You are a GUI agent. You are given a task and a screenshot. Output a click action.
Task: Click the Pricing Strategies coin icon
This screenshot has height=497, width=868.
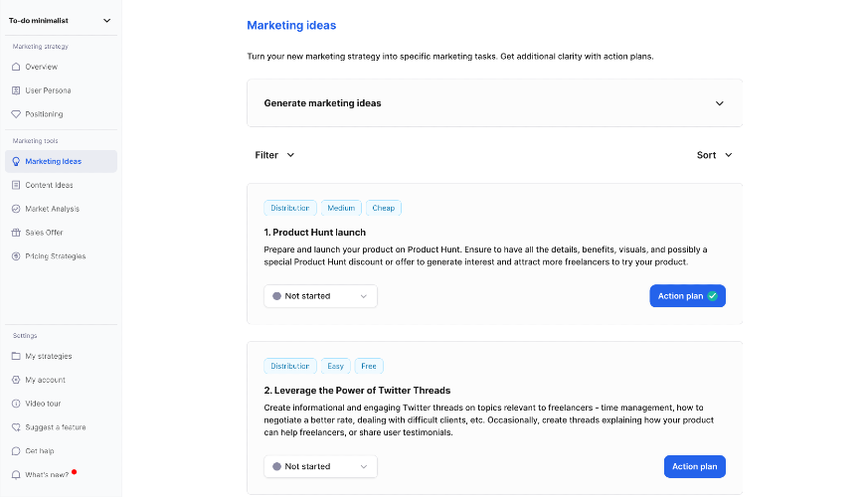click(x=16, y=256)
